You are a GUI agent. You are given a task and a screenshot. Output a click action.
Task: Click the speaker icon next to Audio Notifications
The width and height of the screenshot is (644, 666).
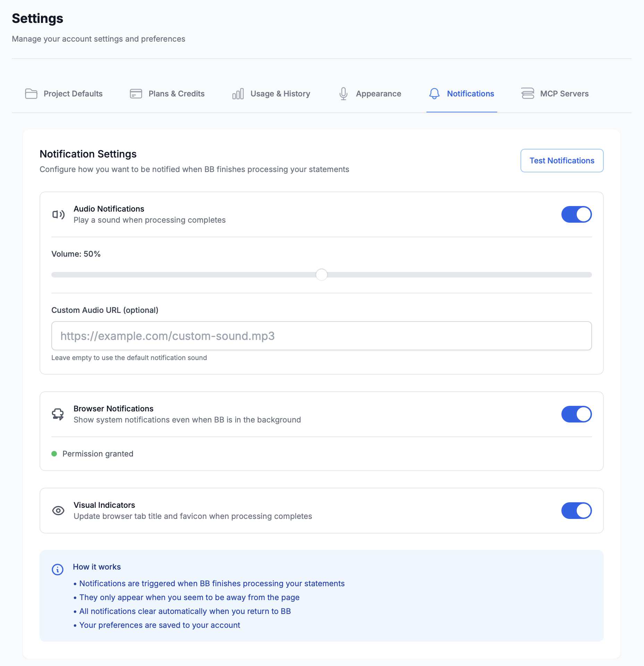58,215
